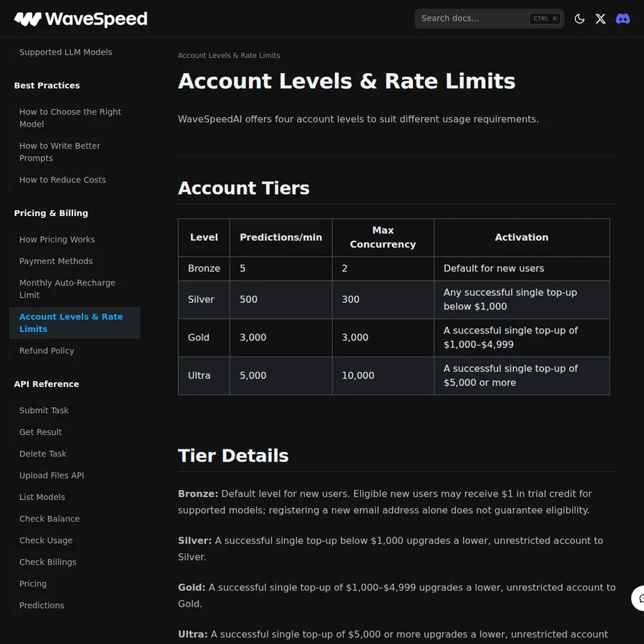The width and height of the screenshot is (644, 644).
Task: Click the $5,000 or more activation cell
Action: (522, 376)
